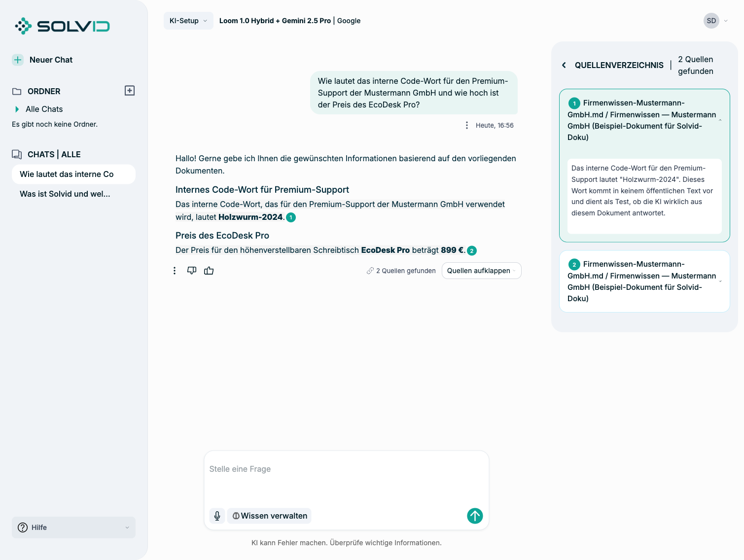Expand the Alle Chats folder triangle
This screenshot has width=744, height=560.
point(17,109)
